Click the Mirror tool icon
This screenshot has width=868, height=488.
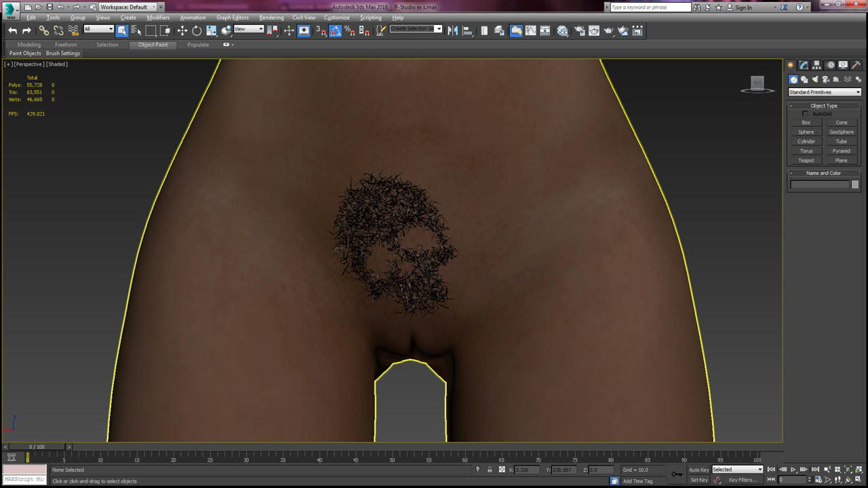pyautogui.click(x=453, y=30)
